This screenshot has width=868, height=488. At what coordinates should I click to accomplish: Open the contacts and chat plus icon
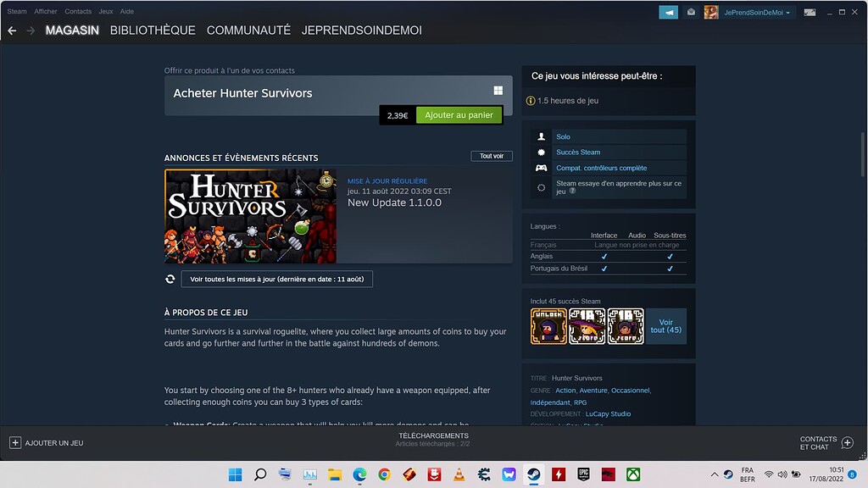847,442
